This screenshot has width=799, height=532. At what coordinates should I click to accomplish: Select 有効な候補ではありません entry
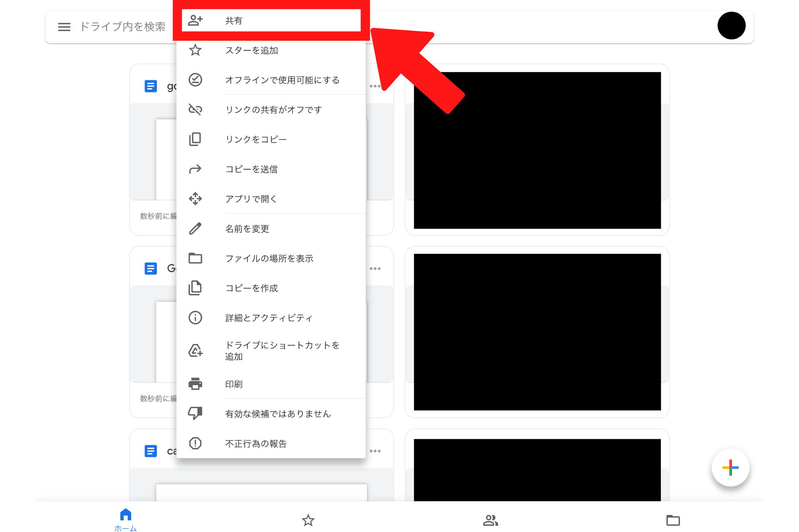pyautogui.click(x=271, y=414)
